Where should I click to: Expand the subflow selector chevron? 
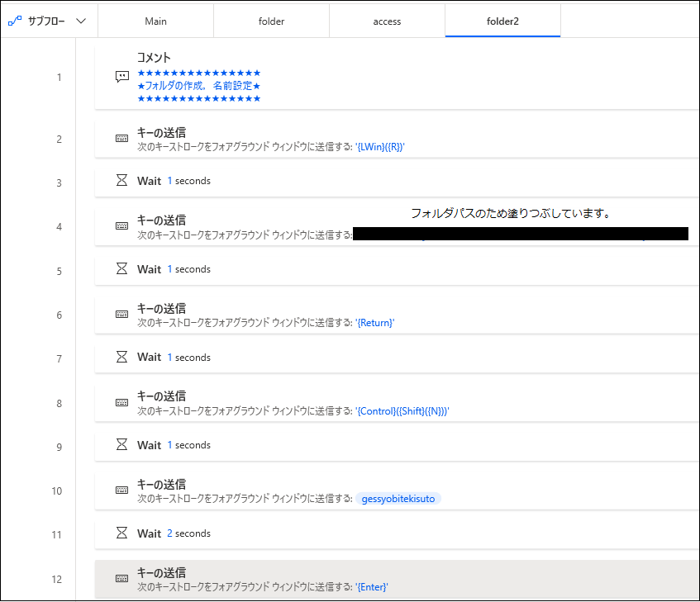coord(81,20)
